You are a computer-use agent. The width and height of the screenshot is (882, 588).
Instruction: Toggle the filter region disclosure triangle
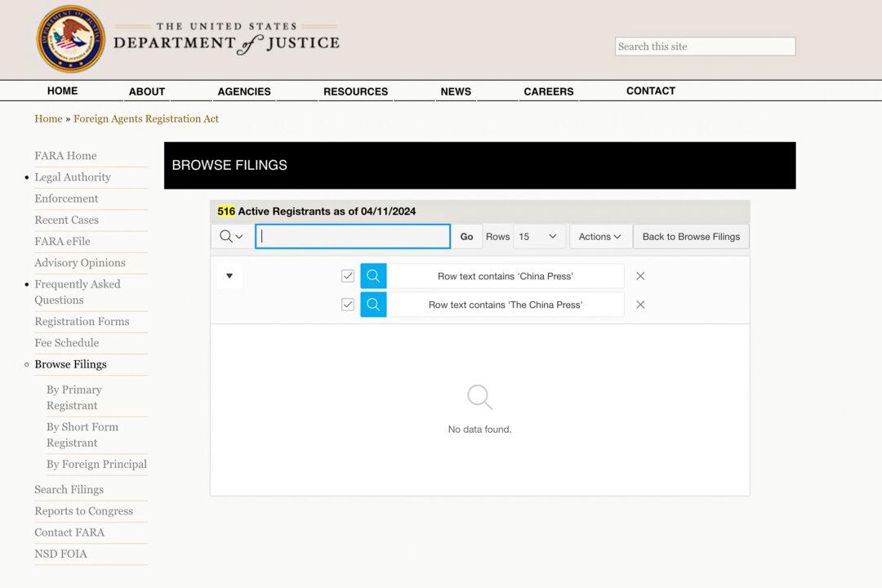click(x=229, y=275)
